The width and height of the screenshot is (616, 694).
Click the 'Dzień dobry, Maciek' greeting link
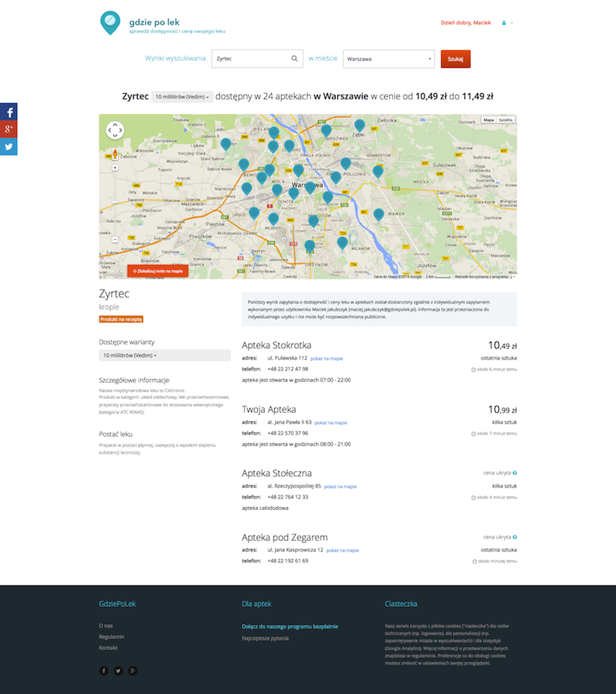(x=466, y=22)
